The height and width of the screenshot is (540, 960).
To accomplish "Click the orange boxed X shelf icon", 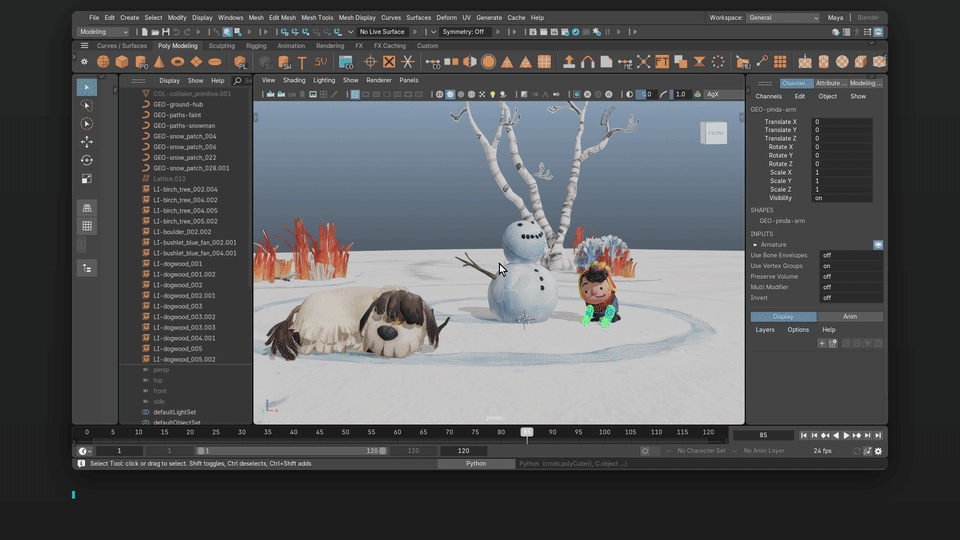I will [389, 61].
